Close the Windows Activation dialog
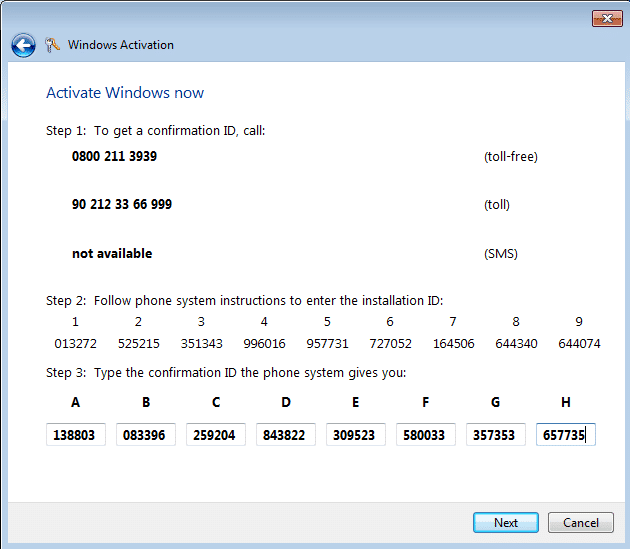 [x=607, y=18]
